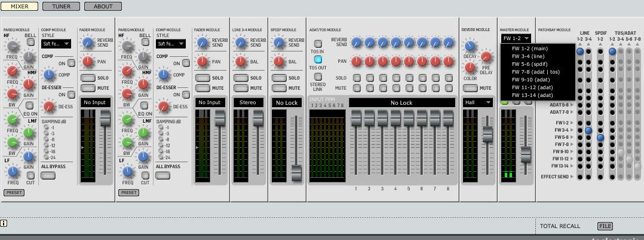Click the Line 3-4 Reverb Send knob

(x=241, y=42)
